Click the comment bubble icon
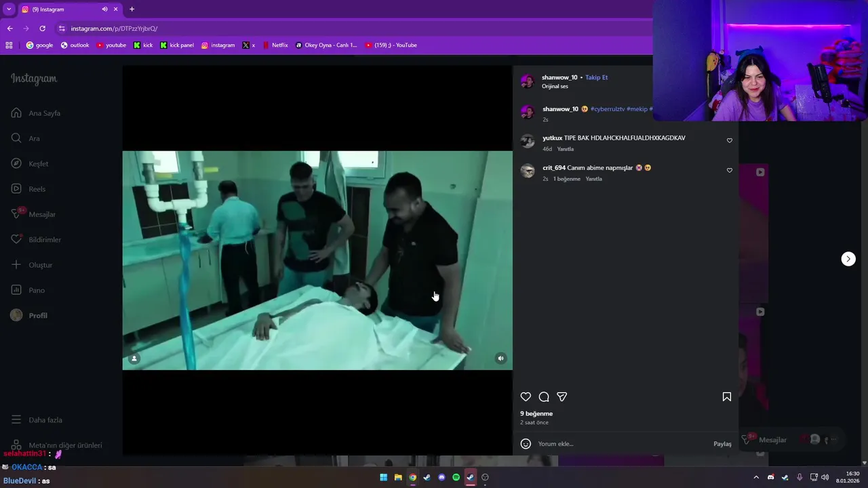Viewport: 868px width, 488px height. pos(544,396)
